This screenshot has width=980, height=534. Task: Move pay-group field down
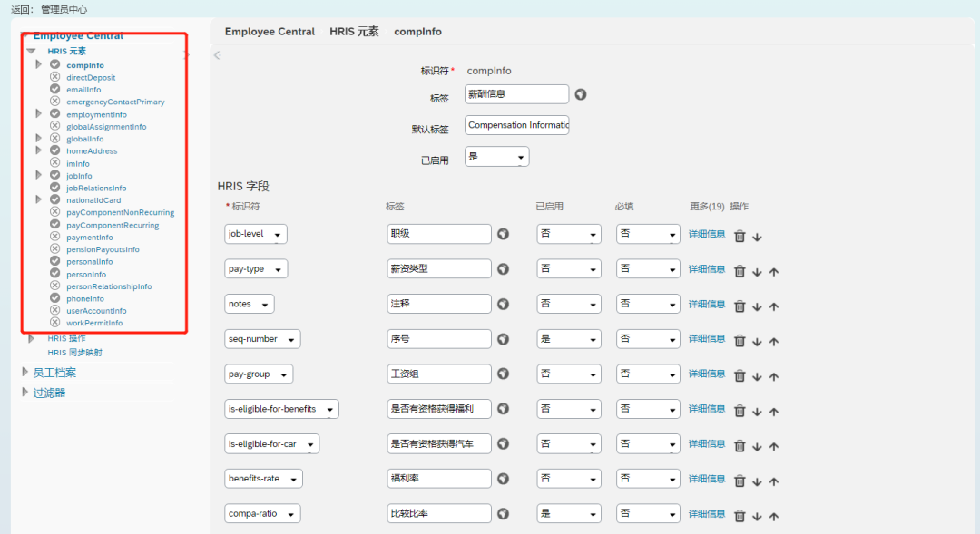tap(757, 376)
